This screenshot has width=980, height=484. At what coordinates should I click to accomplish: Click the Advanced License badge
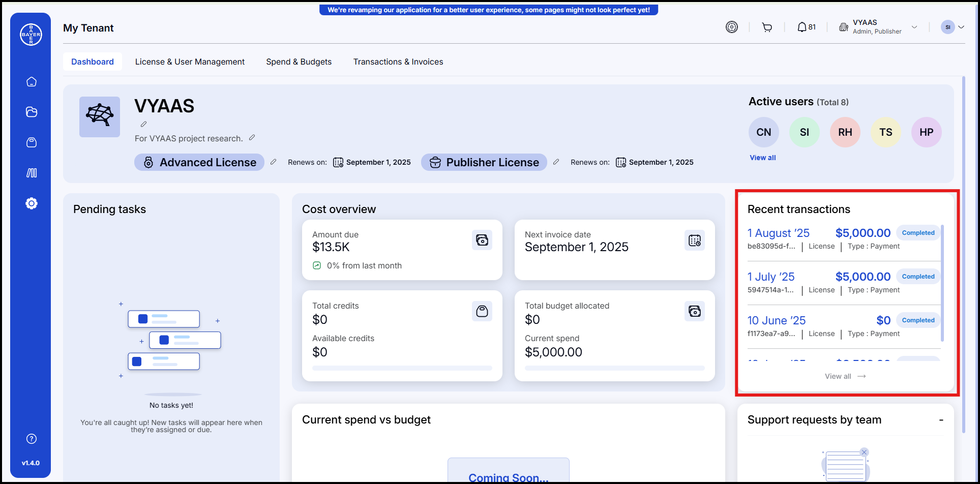tap(199, 162)
